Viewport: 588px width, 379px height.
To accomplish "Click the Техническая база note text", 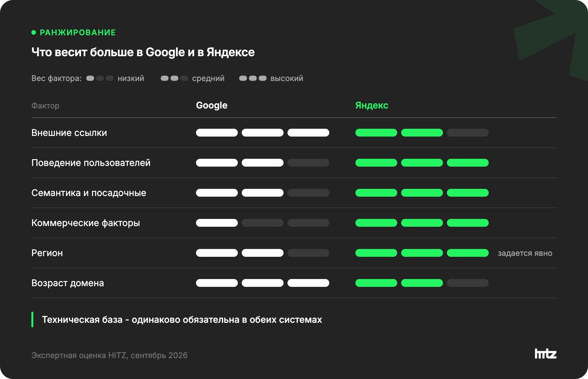I will (x=182, y=320).
